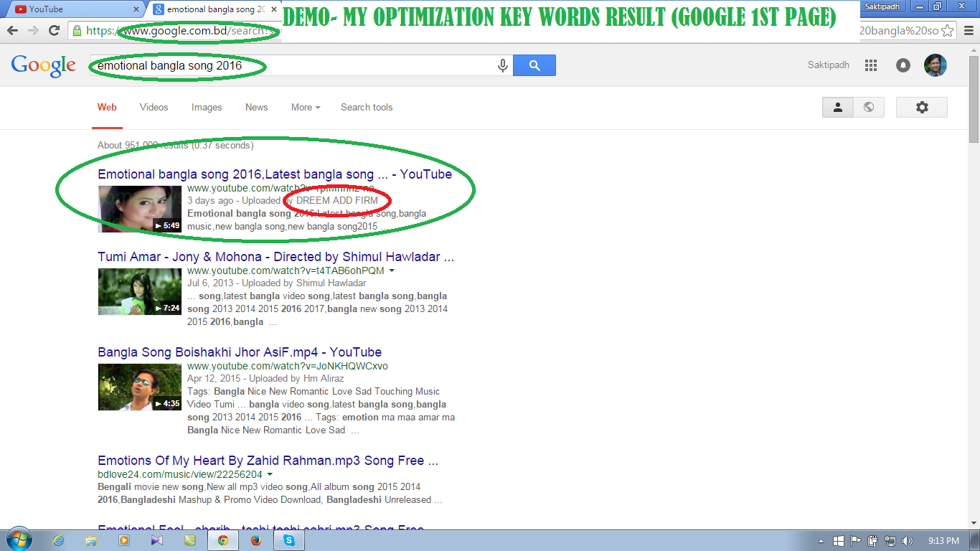Open the dropdown arrow beside the Tumi Amar URL
980x551 pixels.
point(392,270)
